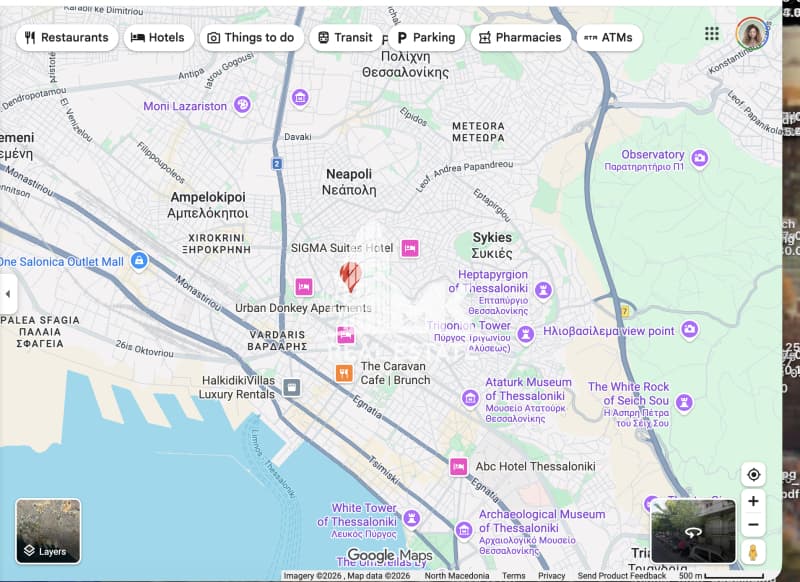Select the Neapoli district label
The image size is (800, 582).
[349, 182]
